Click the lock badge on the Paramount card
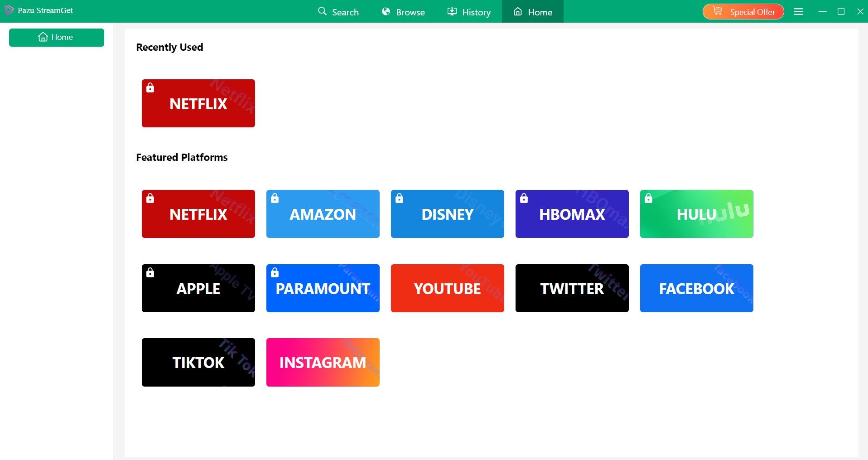868x460 pixels. (x=275, y=272)
